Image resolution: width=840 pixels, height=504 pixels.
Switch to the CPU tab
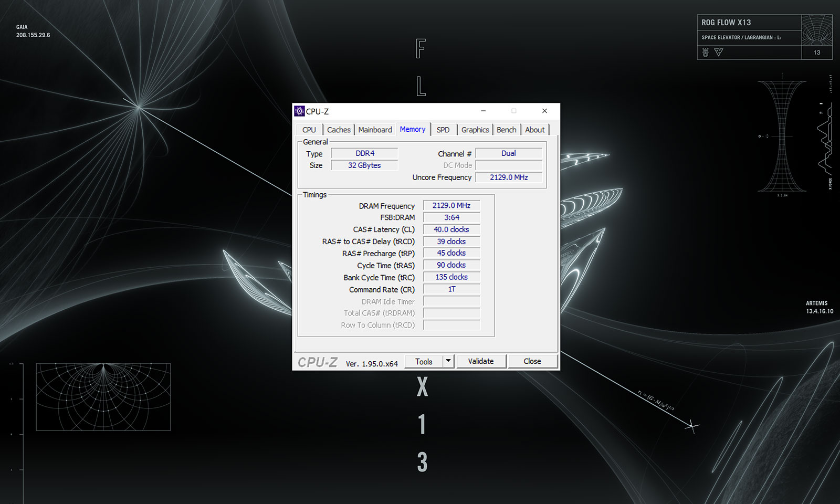tap(309, 130)
